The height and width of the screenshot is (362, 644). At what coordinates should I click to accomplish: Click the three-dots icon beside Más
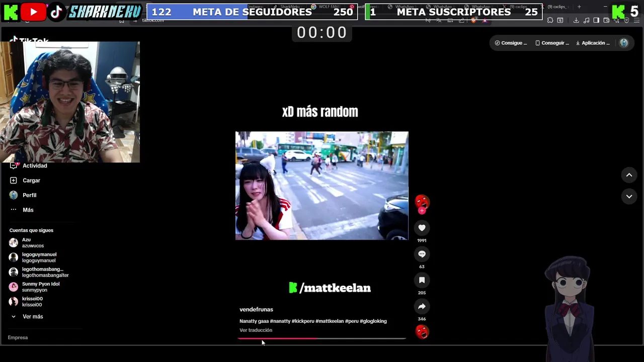[x=14, y=210]
